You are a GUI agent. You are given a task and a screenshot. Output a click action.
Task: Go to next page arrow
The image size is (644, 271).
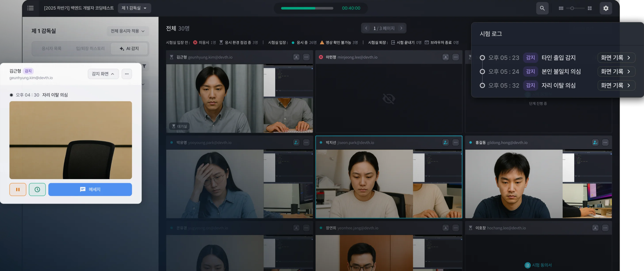(401, 28)
